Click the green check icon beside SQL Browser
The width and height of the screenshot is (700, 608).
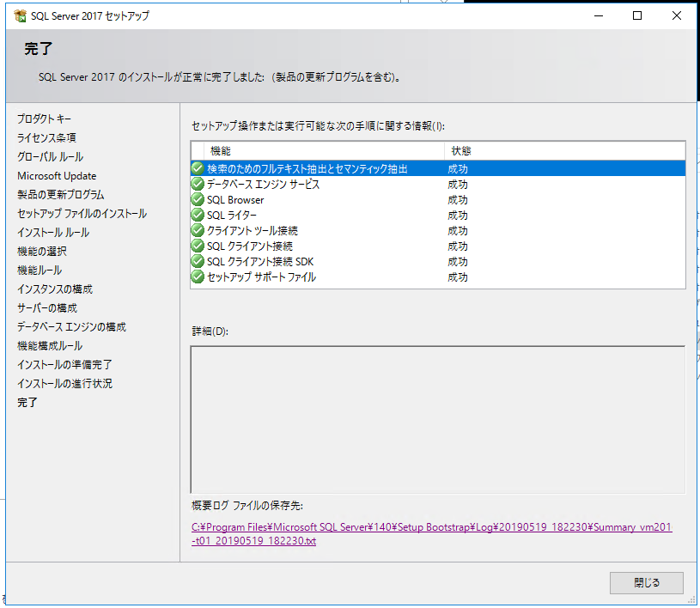(x=198, y=199)
